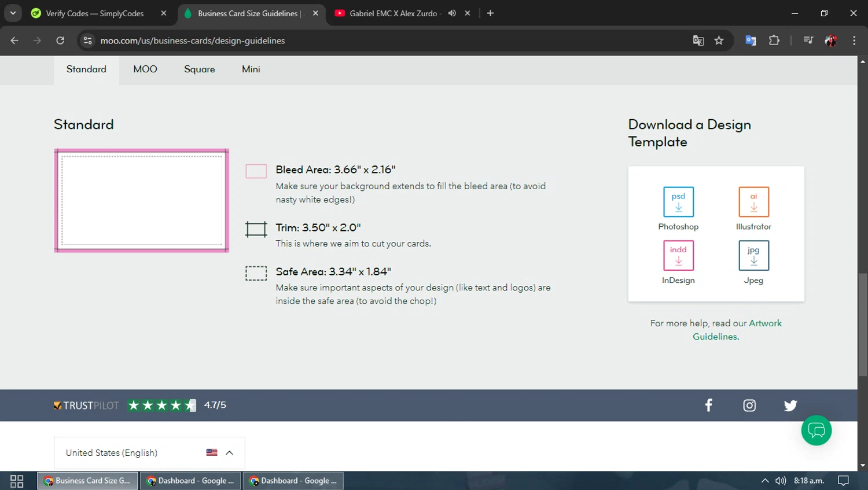Click the Trustpilot 4.7/5 star rating
The width and height of the screenshot is (868, 490).
(x=162, y=406)
